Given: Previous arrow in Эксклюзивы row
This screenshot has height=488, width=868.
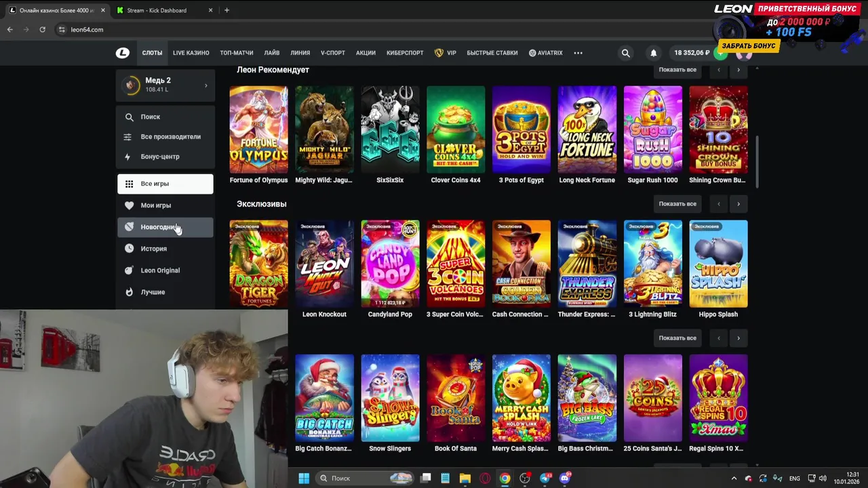Looking at the screenshot, I should (x=719, y=204).
